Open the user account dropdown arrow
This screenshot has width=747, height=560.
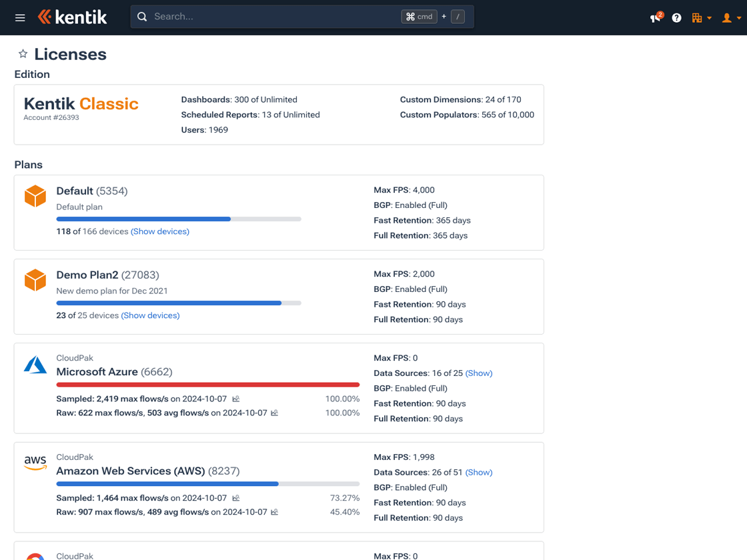(x=738, y=18)
